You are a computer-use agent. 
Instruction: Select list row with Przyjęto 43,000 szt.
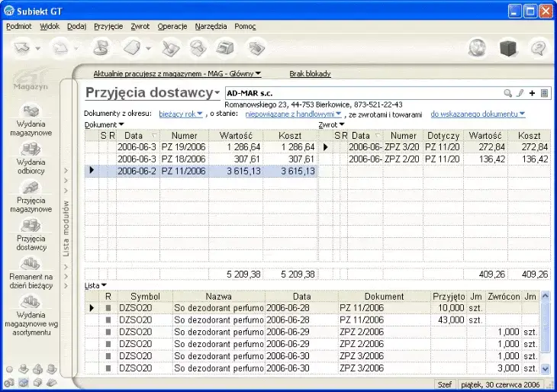tap(313, 320)
